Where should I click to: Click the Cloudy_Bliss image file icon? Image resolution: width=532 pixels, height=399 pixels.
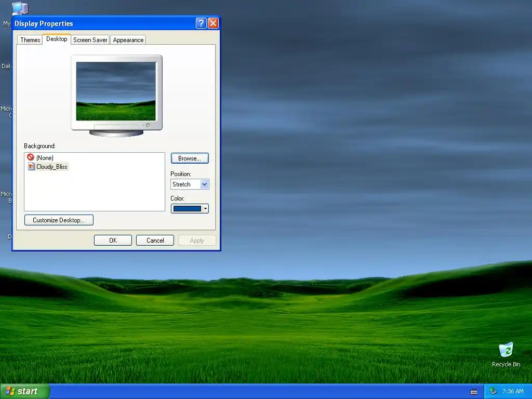tap(31, 166)
